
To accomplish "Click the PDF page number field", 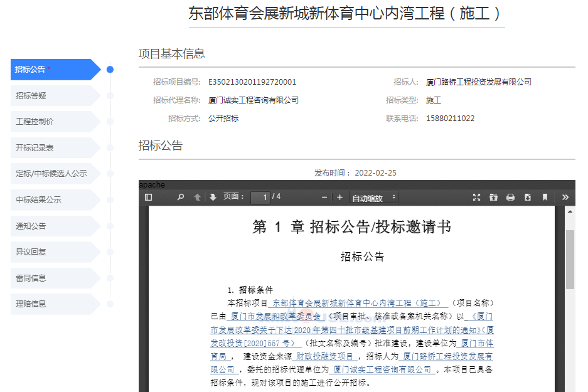I will [x=260, y=198].
